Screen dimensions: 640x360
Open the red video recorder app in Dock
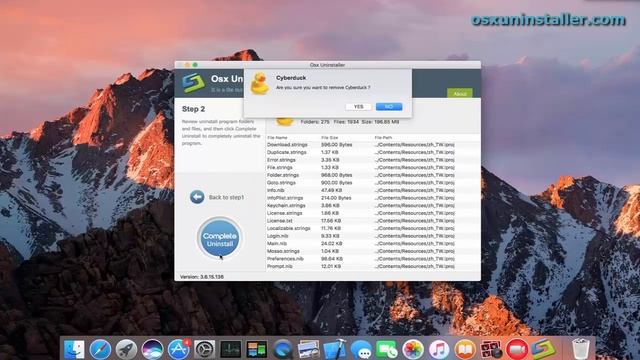pos(517,349)
